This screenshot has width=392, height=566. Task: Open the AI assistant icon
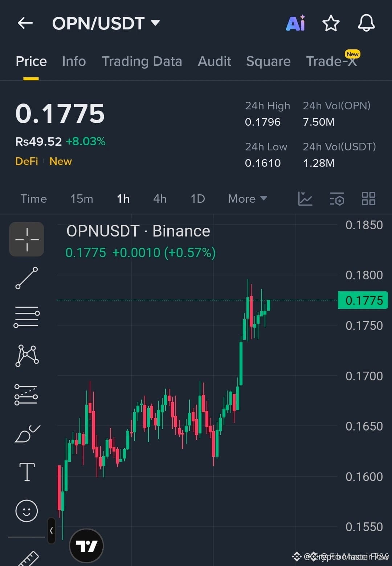coord(296,23)
